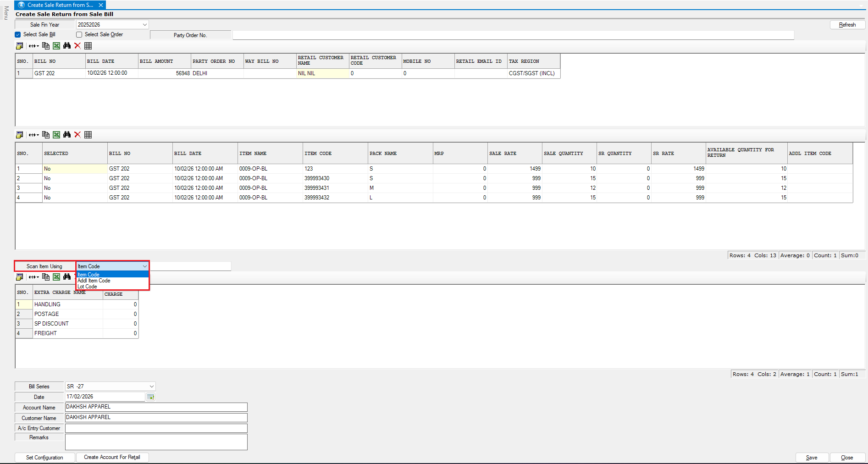
Task: Click Excel export icon in extra charges toolbar
Action: pos(56,277)
